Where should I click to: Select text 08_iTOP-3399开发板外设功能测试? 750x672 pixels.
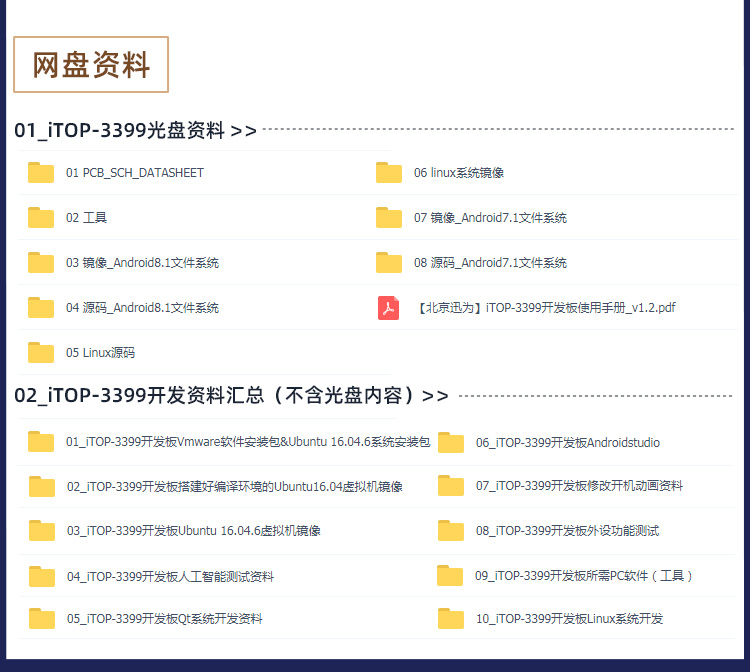tap(567, 530)
